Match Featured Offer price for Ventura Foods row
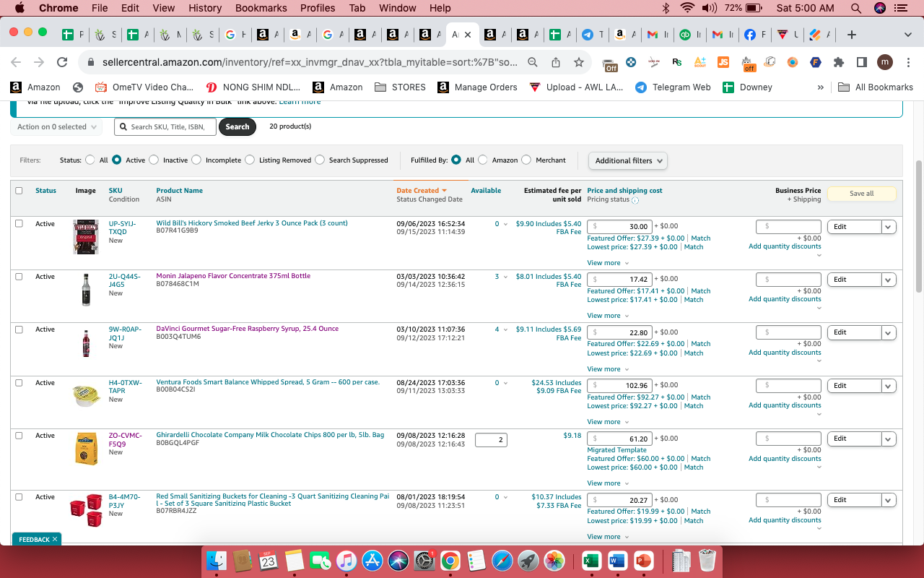Image resolution: width=924 pixels, height=578 pixels. tap(700, 397)
